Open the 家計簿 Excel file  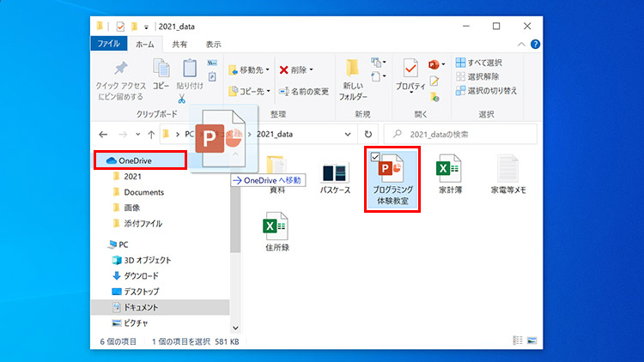(447, 174)
